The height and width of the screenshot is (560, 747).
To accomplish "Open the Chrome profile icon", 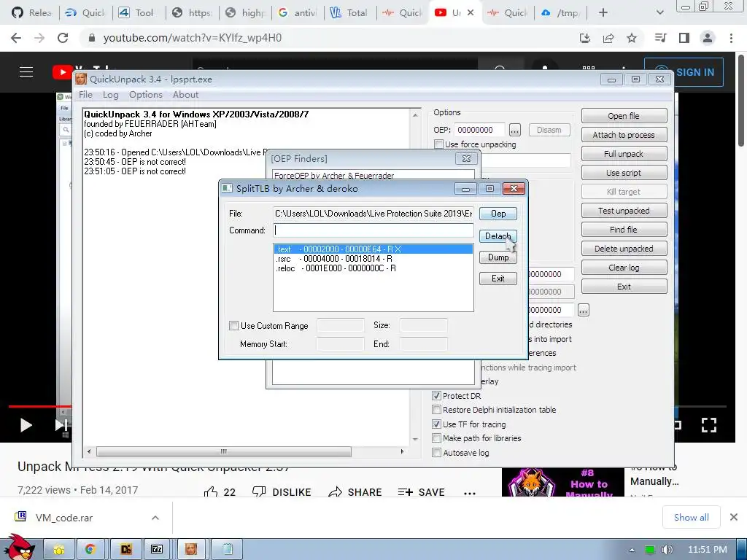I will coord(708,38).
